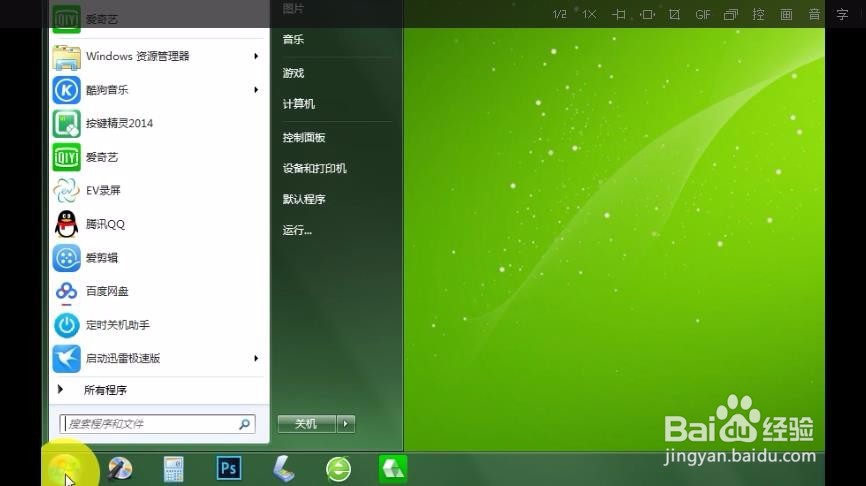Open 设备和打印机 entry
Viewport: 866px width, 486px height.
click(314, 168)
